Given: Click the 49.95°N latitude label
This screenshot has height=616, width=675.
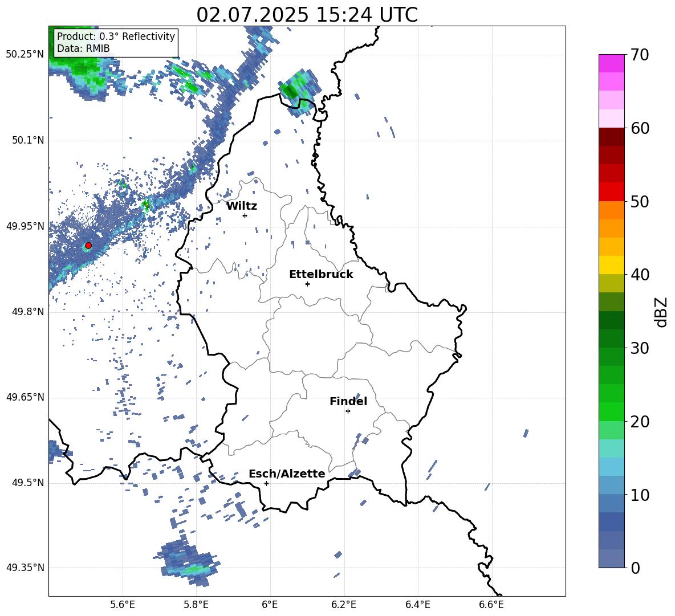Looking at the screenshot, I should click(25, 226).
